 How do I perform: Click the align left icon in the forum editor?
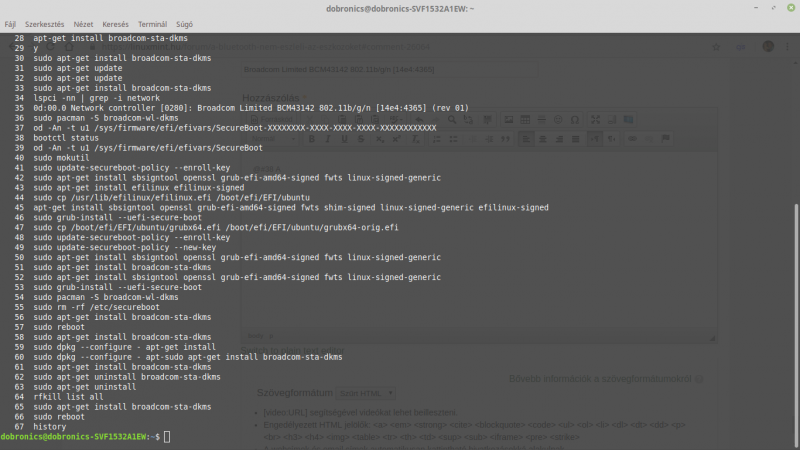(x=526, y=139)
